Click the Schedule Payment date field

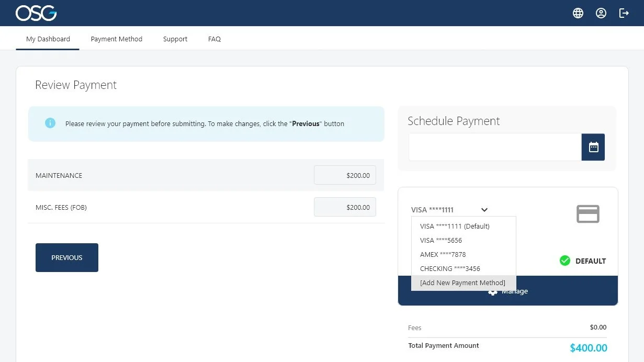pyautogui.click(x=494, y=147)
